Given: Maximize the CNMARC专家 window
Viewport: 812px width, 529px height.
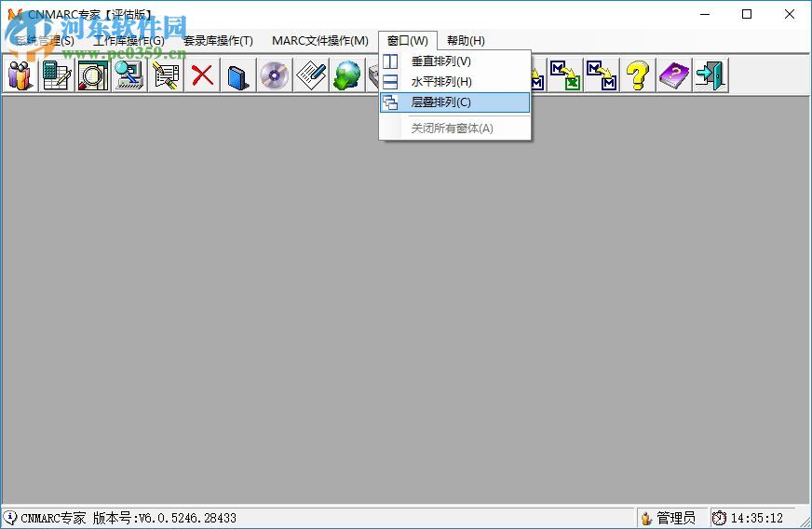Looking at the screenshot, I should (x=747, y=14).
